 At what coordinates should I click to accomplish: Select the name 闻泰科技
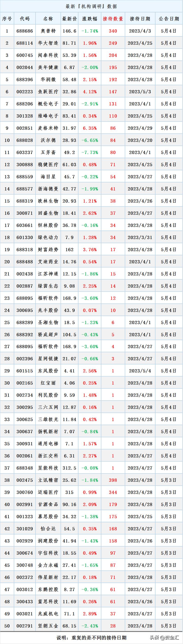[x=48, y=55]
